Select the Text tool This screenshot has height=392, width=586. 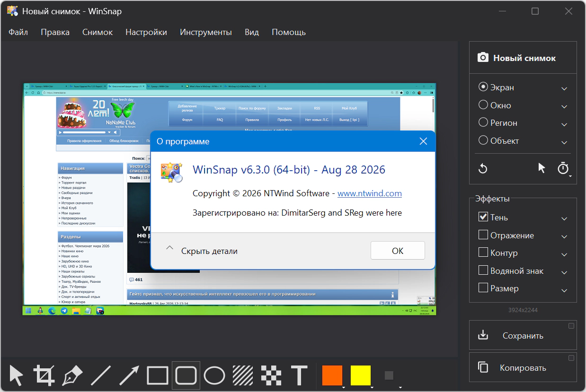point(299,375)
